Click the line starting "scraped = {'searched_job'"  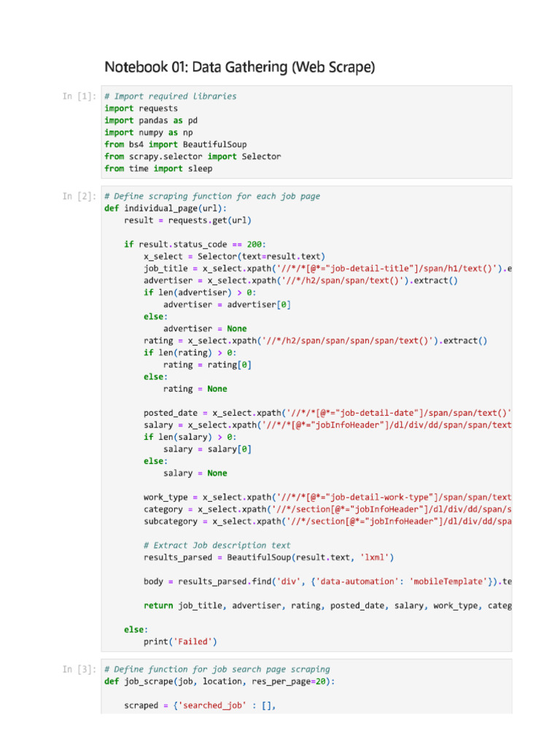pyautogui.click(x=200, y=705)
